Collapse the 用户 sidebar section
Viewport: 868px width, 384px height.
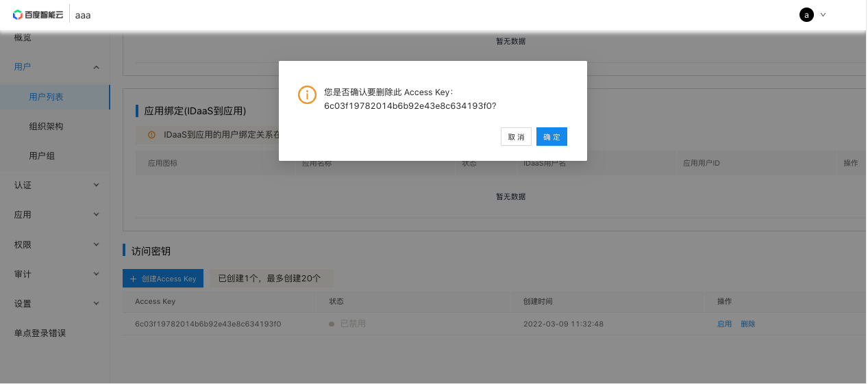(96, 67)
